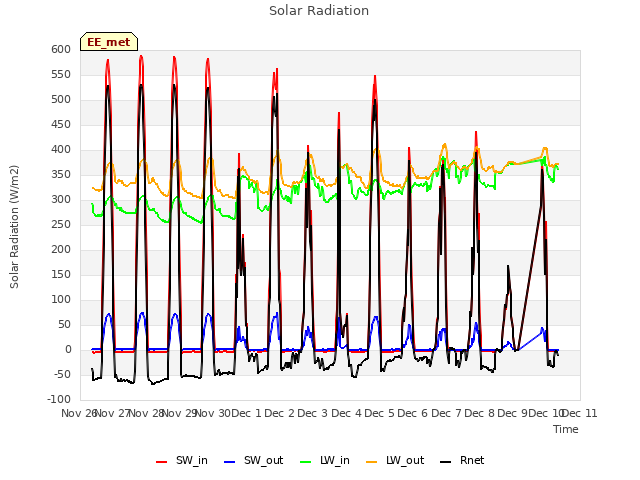Screen dimensions: 640x480
Task: Click the 300 y-axis tick label
Action: coord(61,200)
